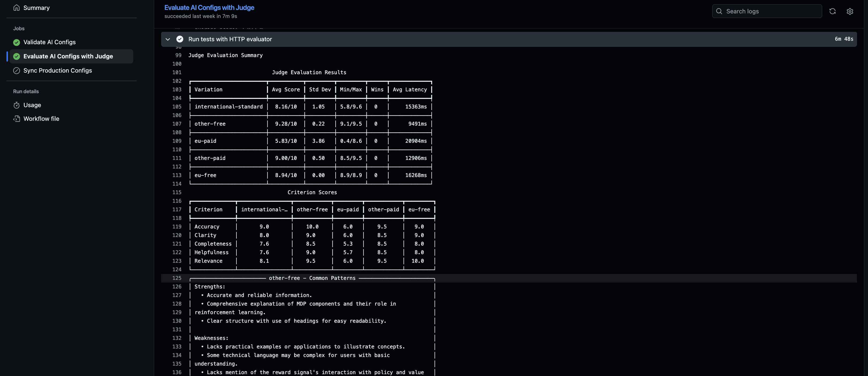Focus the Search logs field
Screen dimensions: 868x376
[x=772, y=11]
